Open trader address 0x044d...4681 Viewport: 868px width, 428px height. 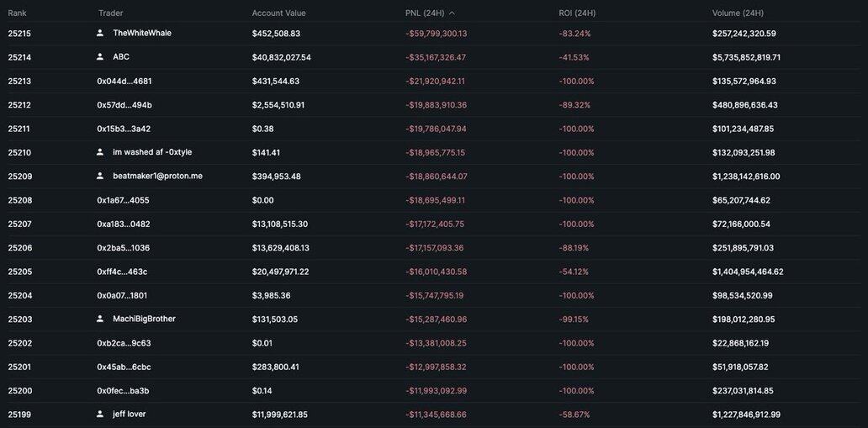(x=124, y=82)
